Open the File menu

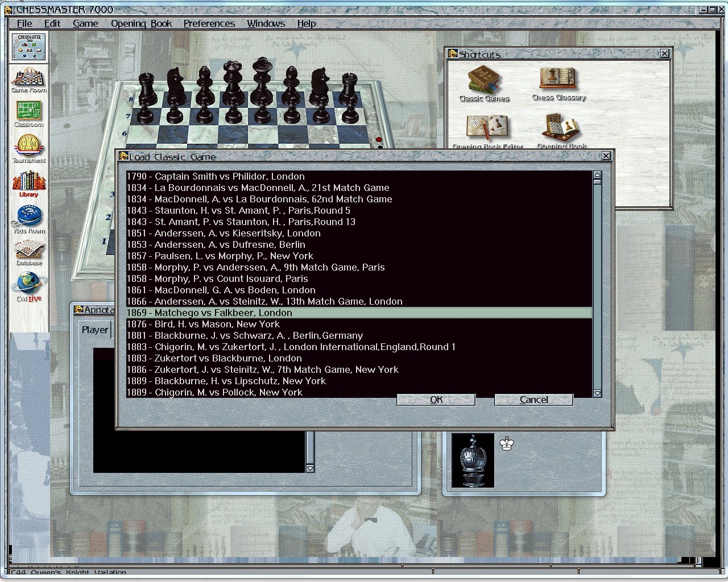coord(24,23)
